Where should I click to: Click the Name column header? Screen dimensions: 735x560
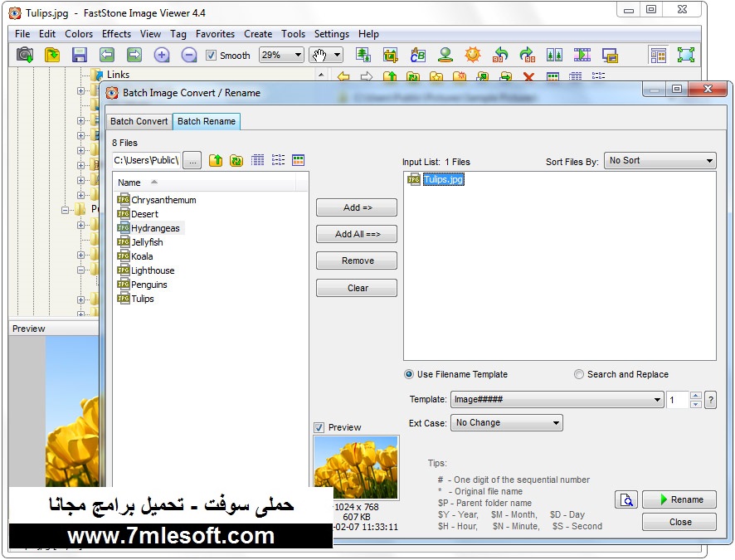tap(204, 183)
